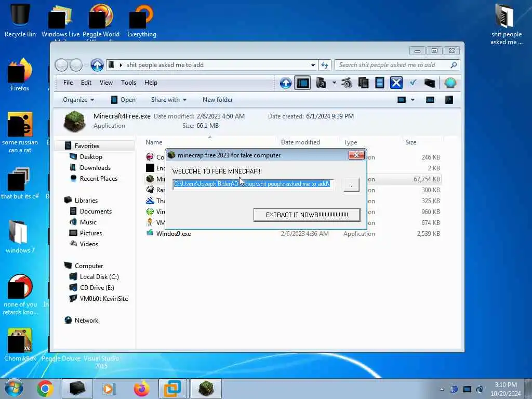The height and width of the screenshot is (399, 532).
Task: Click the copy pages toolbar icon
Action: point(363,83)
